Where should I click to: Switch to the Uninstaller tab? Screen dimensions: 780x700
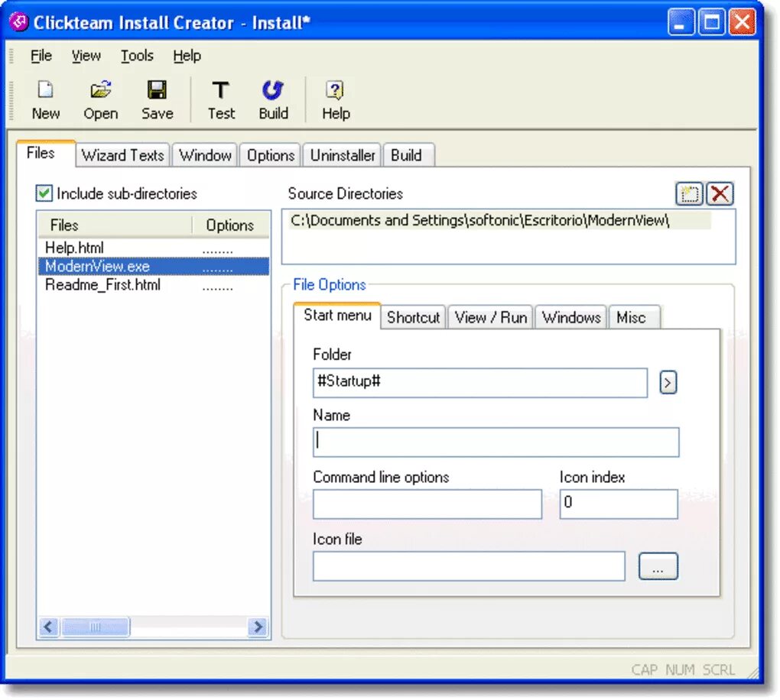[x=343, y=155]
